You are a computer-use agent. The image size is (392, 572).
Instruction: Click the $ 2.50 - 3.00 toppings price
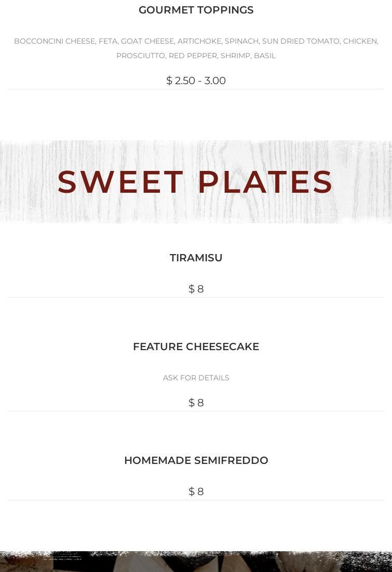click(196, 81)
